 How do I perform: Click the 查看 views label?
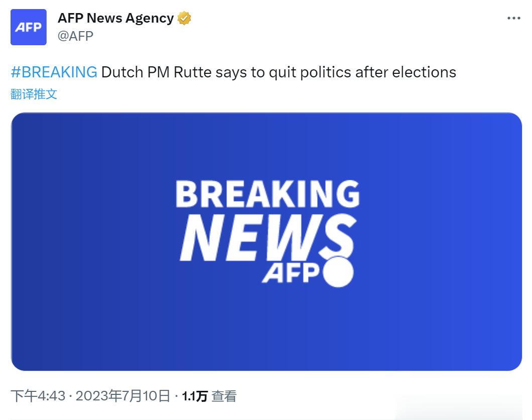coord(224,396)
